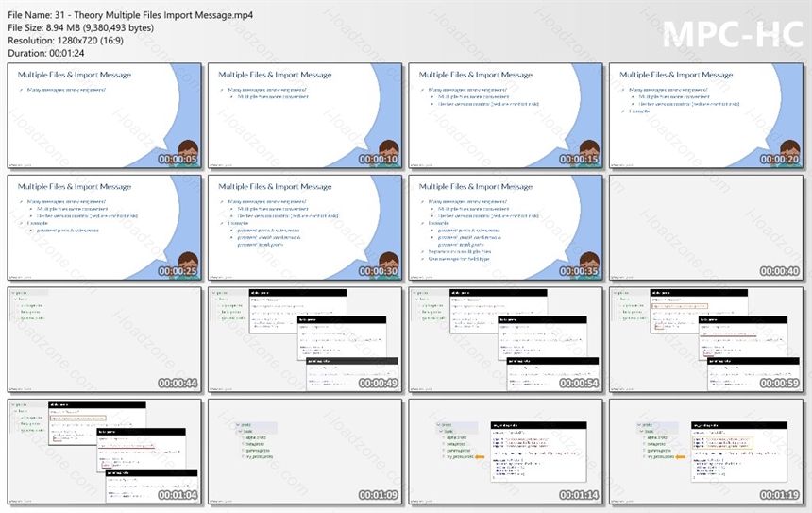The height and width of the screenshot is (513, 812).
Task: Click the highlighted import box in 00:01:19 thumbnail
Action: tap(722, 442)
